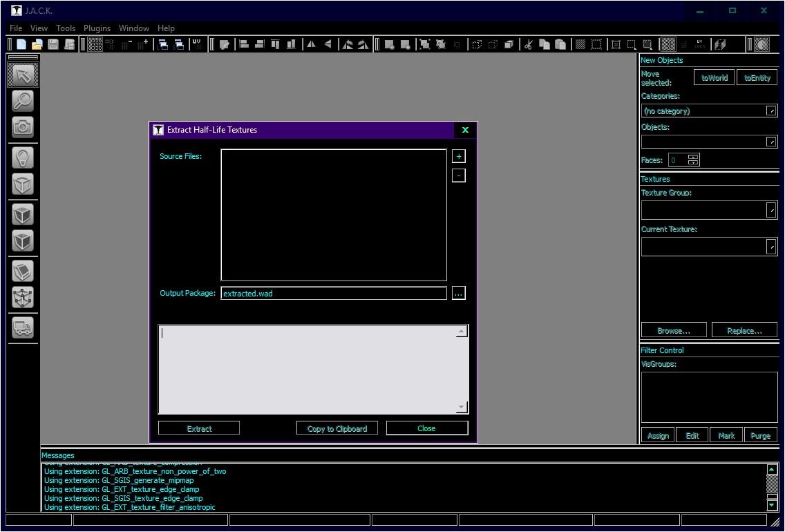Toggle the 2D grid display button
The width and height of the screenshot is (785, 532).
coord(95,44)
